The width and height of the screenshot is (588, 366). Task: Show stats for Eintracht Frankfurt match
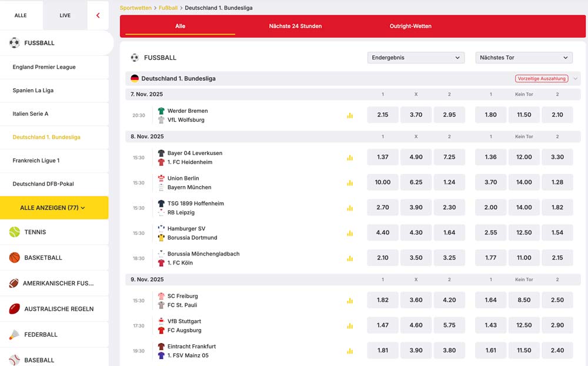(x=350, y=350)
